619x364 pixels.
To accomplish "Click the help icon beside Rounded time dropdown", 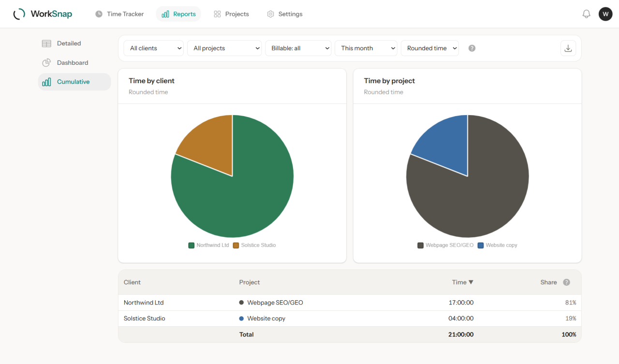I will click(x=472, y=48).
